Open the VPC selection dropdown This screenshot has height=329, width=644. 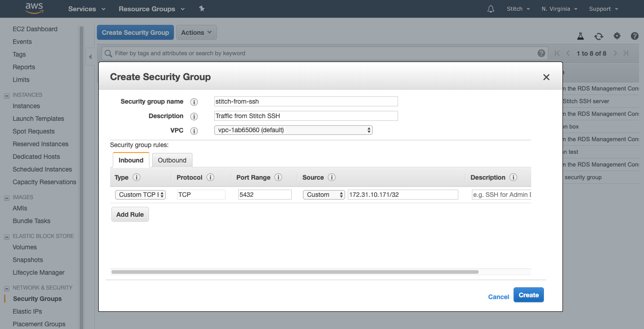[x=293, y=130]
